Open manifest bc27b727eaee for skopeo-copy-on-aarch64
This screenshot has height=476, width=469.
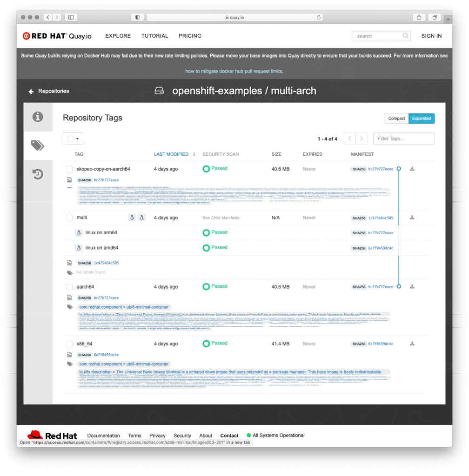[381, 169]
